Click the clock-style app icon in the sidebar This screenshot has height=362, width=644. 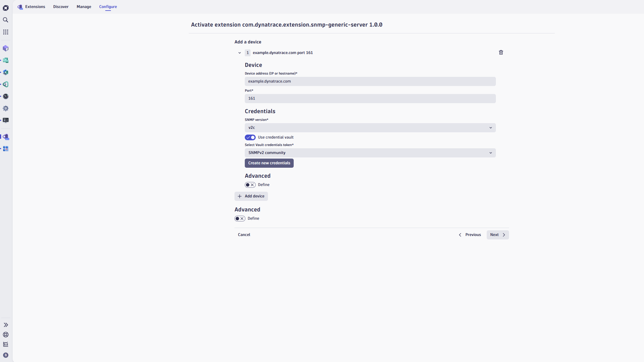[x=6, y=96]
